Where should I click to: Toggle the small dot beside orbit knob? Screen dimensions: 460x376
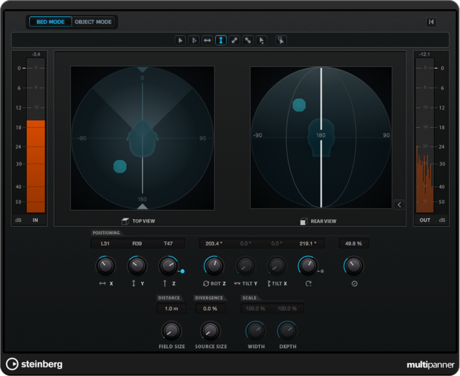tap(322, 271)
